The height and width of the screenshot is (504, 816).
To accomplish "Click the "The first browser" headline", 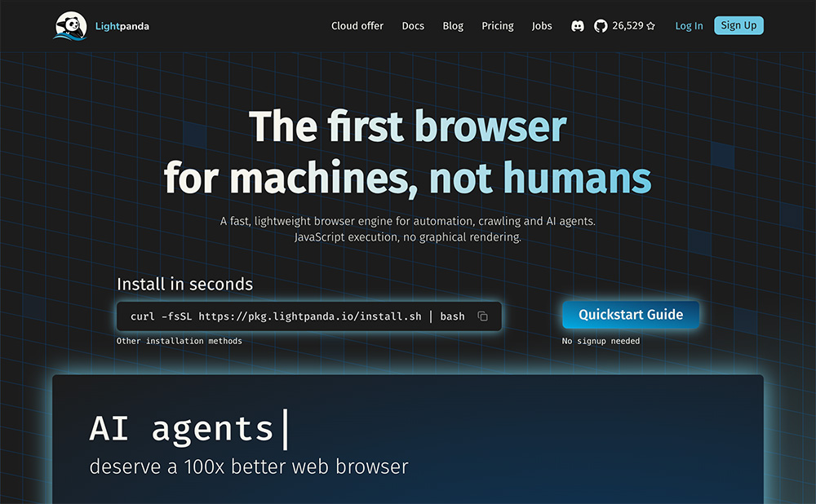I will pos(407,126).
